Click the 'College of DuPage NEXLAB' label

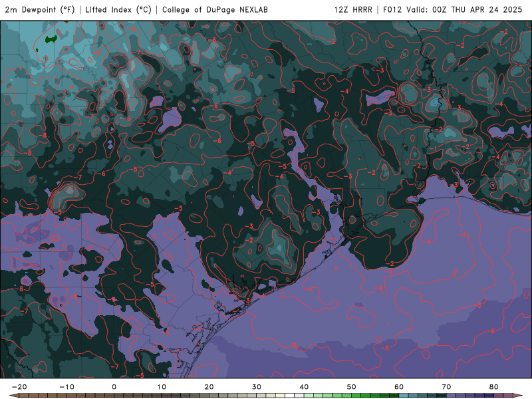coord(215,9)
